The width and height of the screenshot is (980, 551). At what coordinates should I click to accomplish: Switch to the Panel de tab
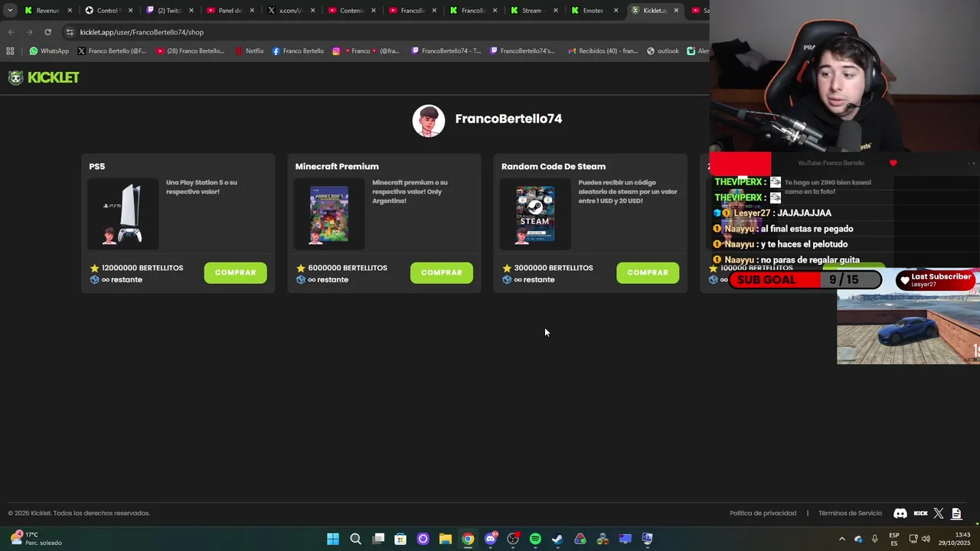[230, 11]
